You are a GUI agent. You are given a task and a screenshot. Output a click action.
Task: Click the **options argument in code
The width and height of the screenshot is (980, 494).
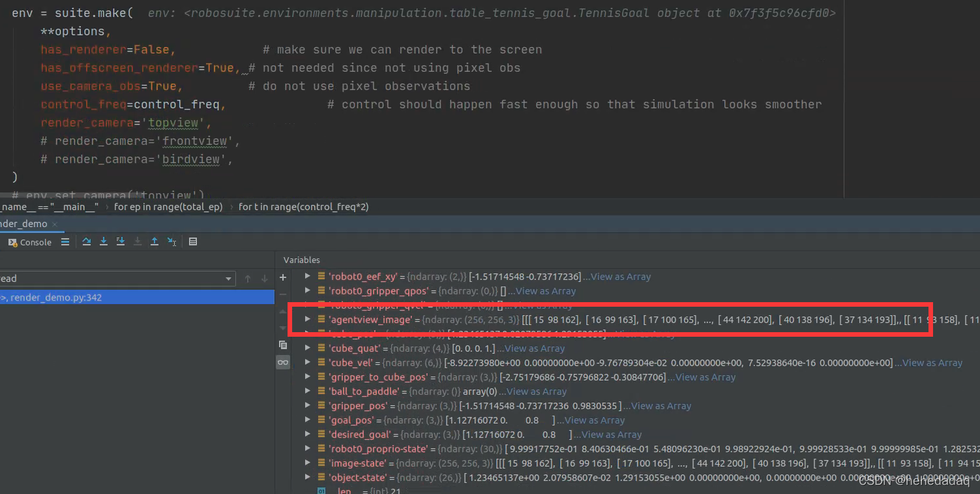(76, 31)
